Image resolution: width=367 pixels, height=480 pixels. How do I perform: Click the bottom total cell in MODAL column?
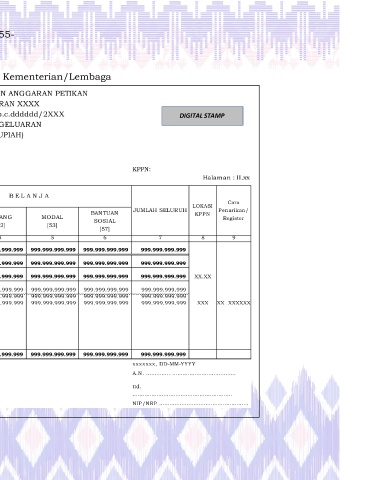53,354
